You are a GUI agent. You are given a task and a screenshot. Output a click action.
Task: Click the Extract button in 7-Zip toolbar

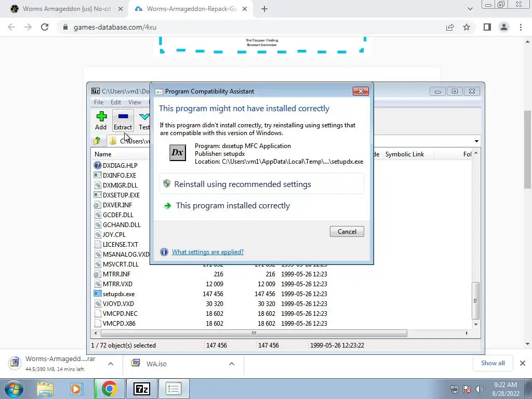click(x=123, y=121)
